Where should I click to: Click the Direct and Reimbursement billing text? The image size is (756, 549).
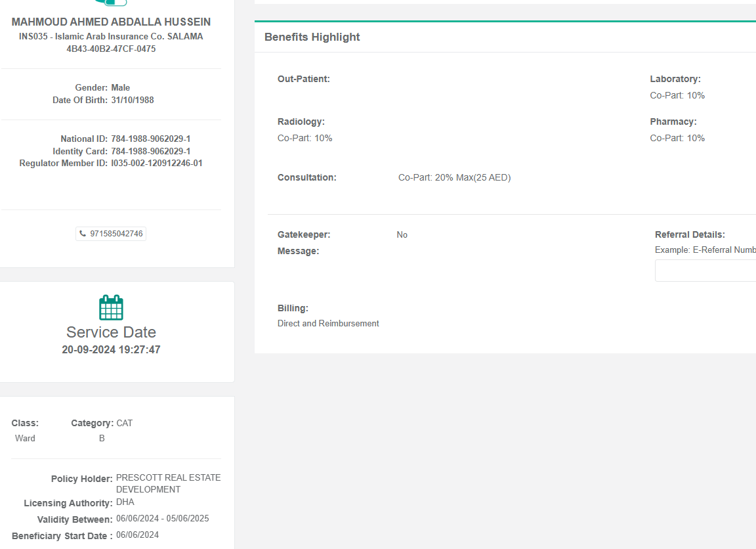328,324
